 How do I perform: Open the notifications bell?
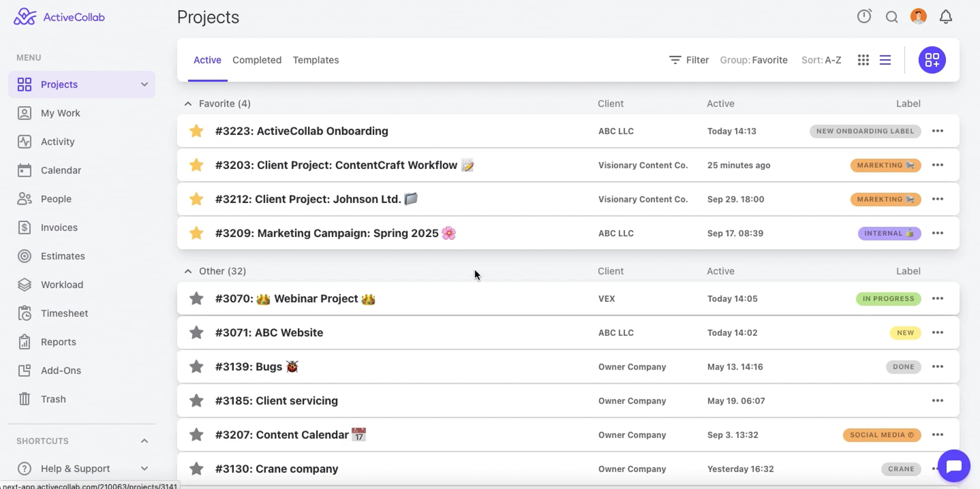coord(946,17)
